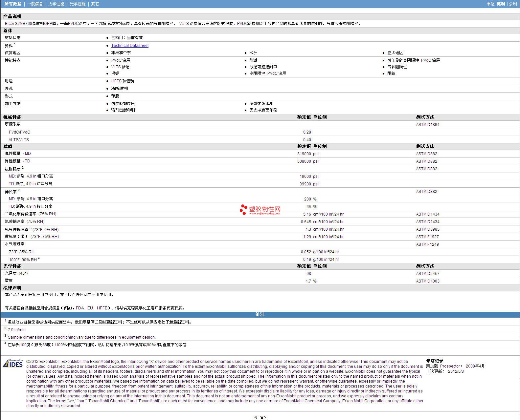Click the 雾度 row label
This screenshot has height=420, width=520.
(x=9, y=281)
